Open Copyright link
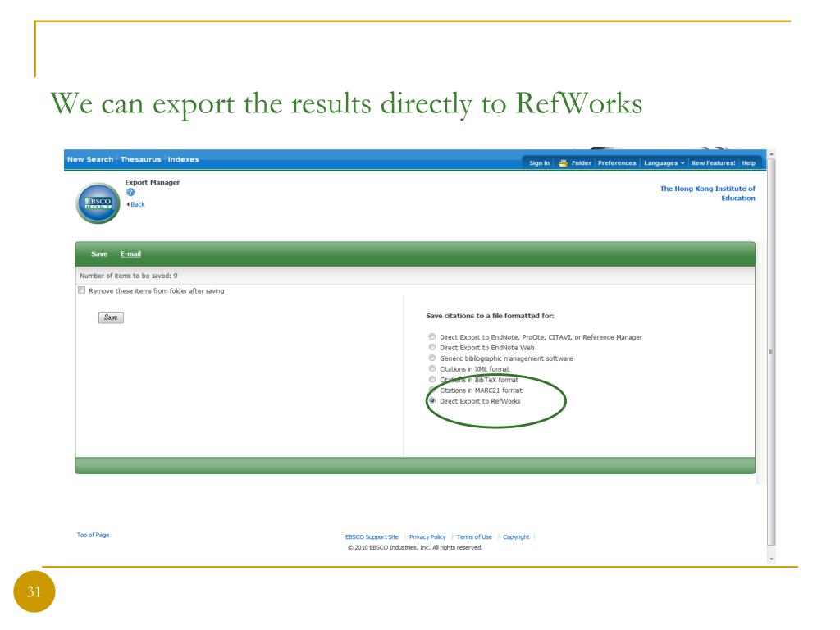The height and width of the screenshot is (630, 840). (x=516, y=537)
